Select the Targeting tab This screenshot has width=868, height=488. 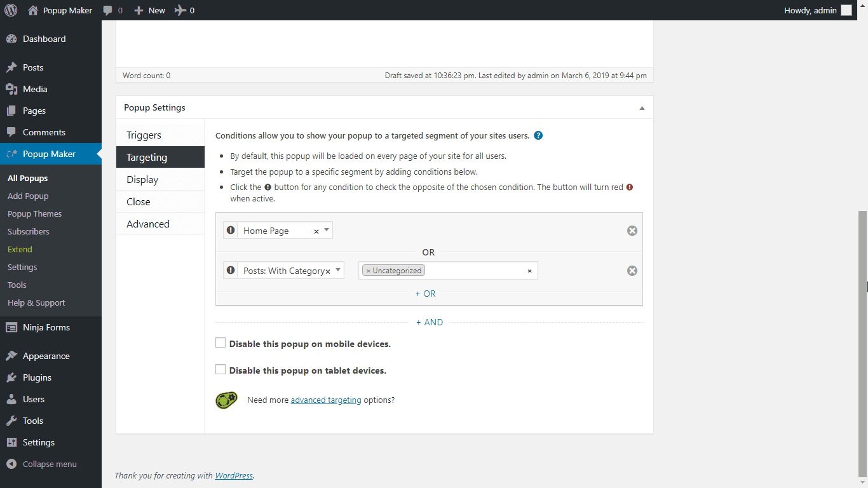(160, 158)
